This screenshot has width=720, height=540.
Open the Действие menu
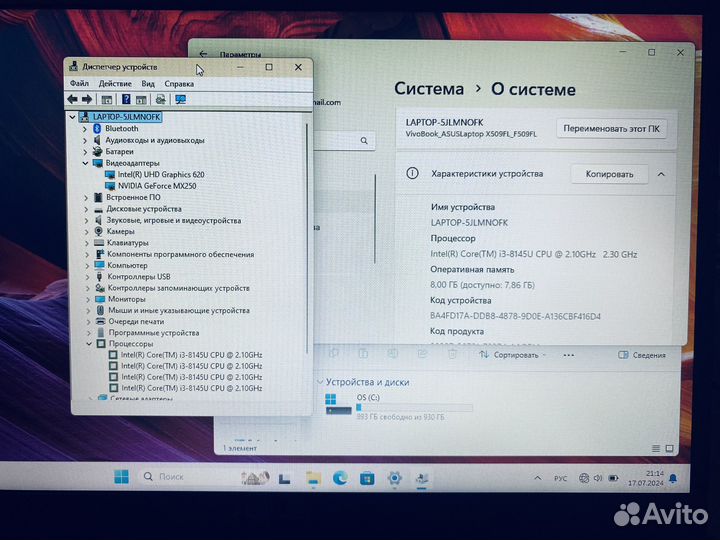(x=115, y=84)
